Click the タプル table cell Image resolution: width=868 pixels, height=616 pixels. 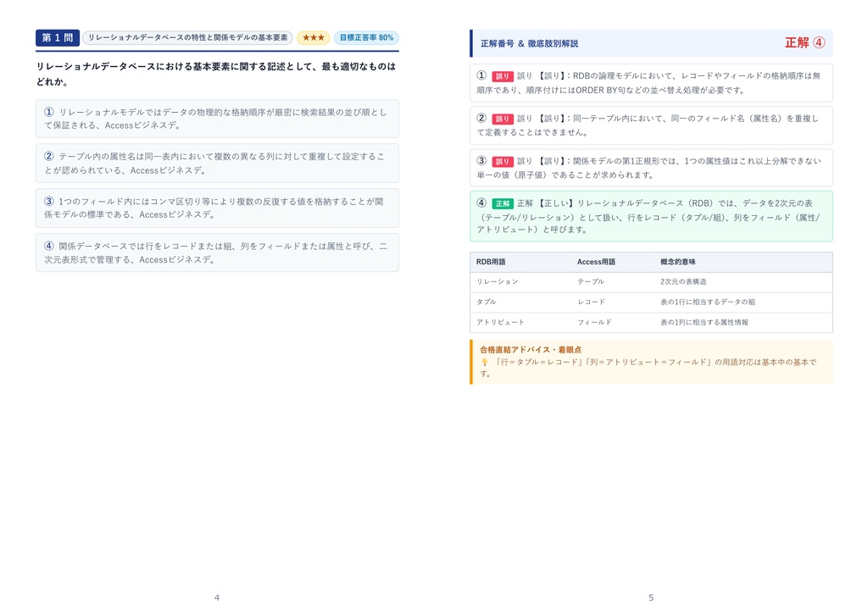(x=486, y=302)
